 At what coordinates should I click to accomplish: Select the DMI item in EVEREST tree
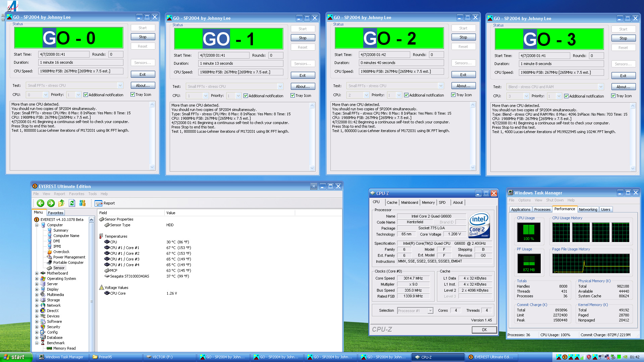click(x=56, y=241)
